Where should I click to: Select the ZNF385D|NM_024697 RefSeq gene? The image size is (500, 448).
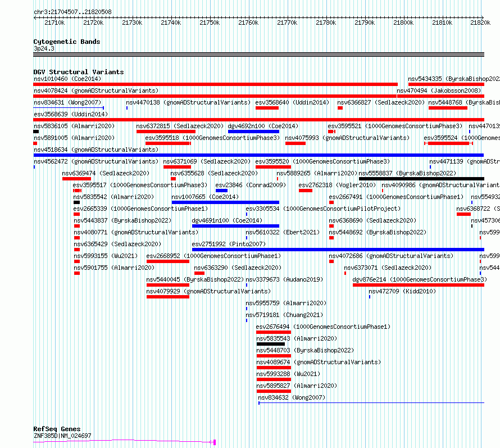click(62, 436)
